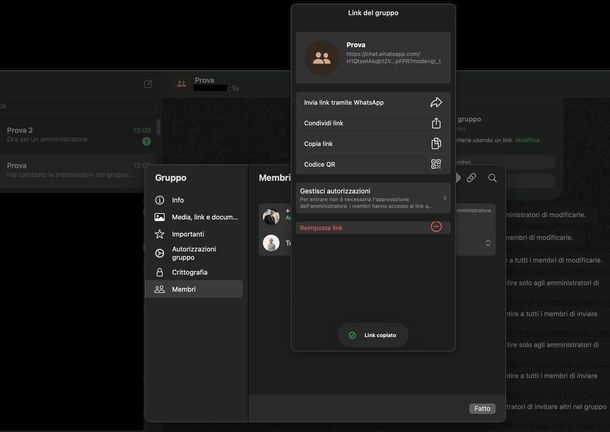Open the QR code icon in Codice QR row
The image size is (610, 432).
pyautogui.click(x=436, y=164)
